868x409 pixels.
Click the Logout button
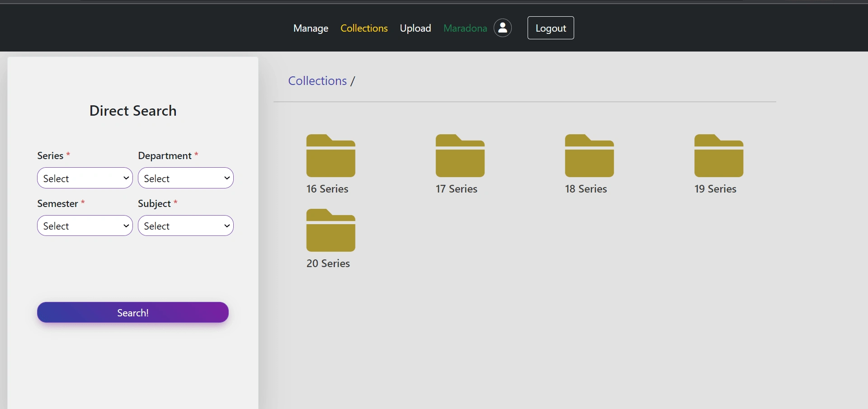[x=550, y=28]
